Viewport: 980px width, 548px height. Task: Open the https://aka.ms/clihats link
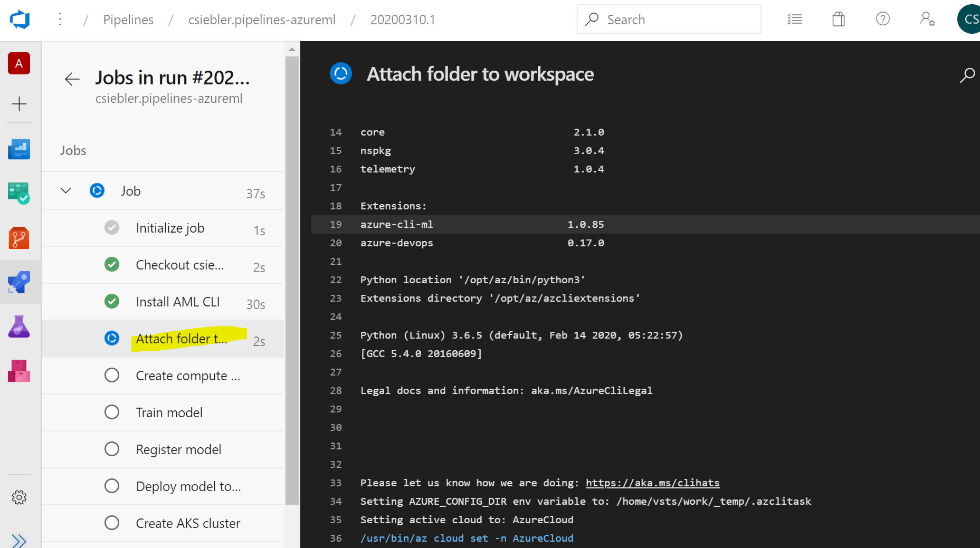[x=652, y=483]
